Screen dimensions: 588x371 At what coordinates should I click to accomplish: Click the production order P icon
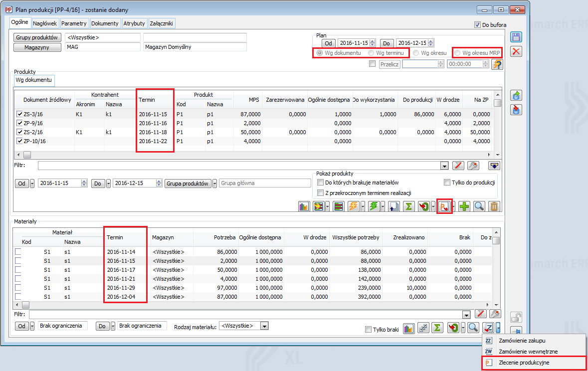click(443, 206)
